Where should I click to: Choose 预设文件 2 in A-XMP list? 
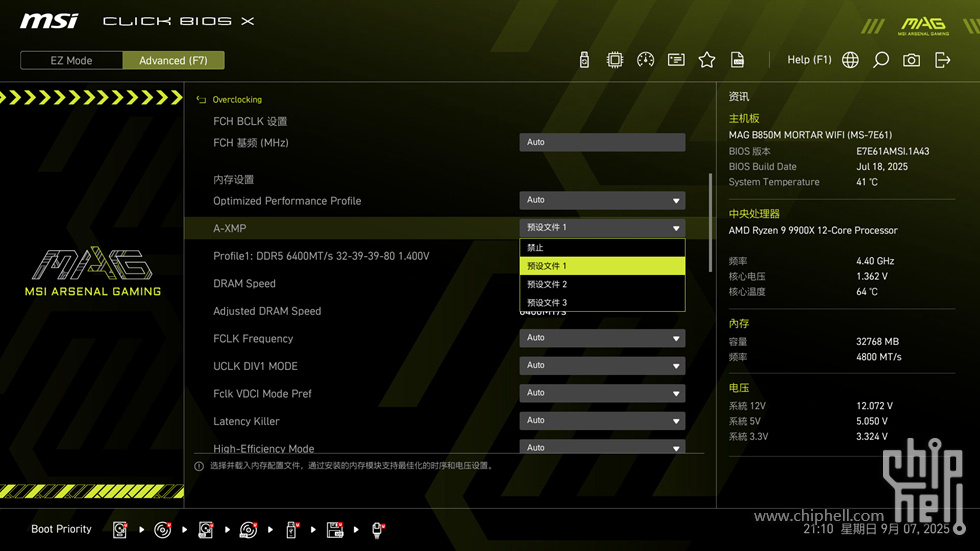[602, 284]
